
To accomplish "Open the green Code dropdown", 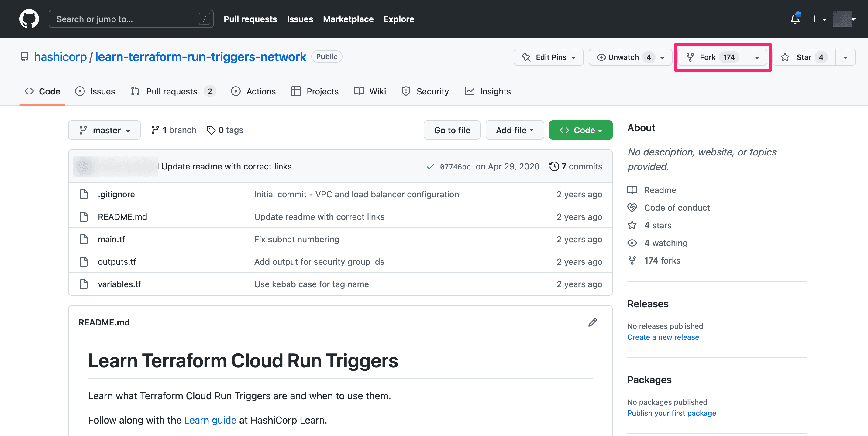I will (x=580, y=130).
